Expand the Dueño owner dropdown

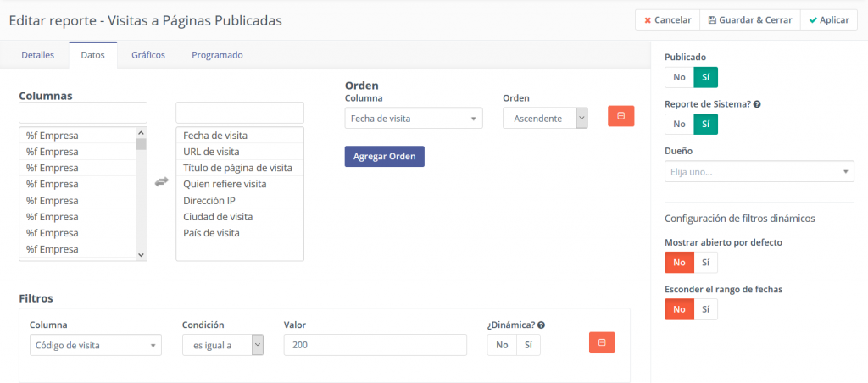(x=759, y=172)
